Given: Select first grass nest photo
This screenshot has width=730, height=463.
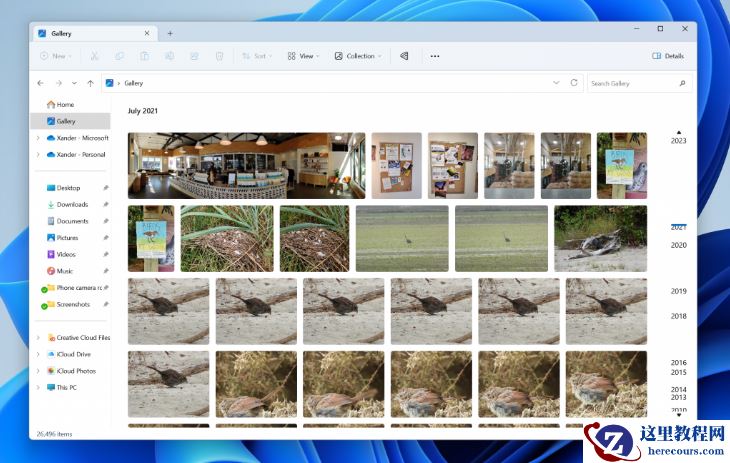Looking at the screenshot, I should coord(227,238).
